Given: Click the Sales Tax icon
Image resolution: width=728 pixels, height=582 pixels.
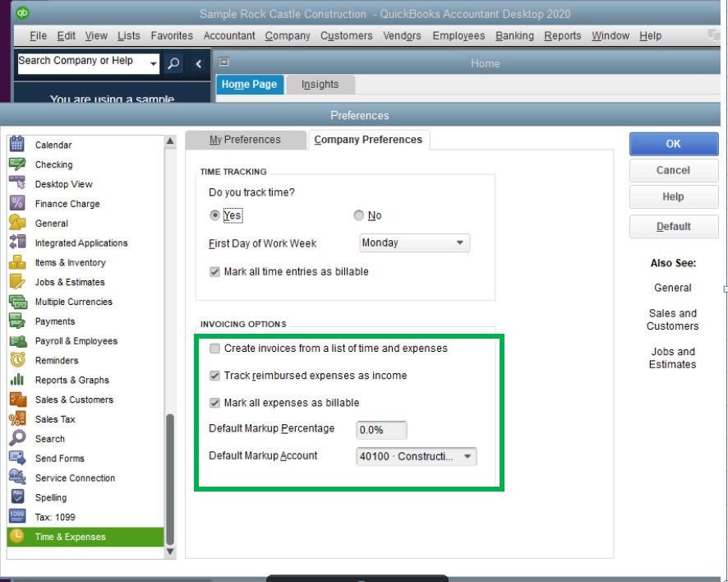Looking at the screenshot, I should pos(17,418).
